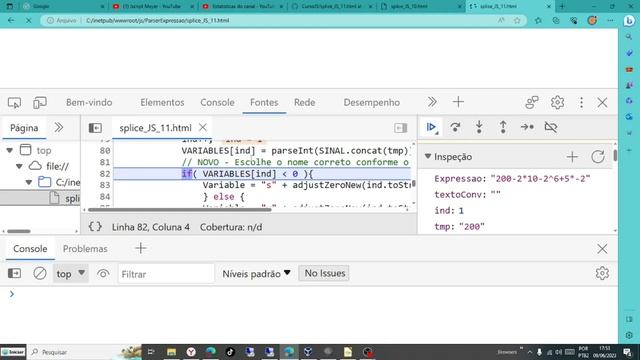
Task: Click line number 80 in gutter
Action: [x=105, y=151]
